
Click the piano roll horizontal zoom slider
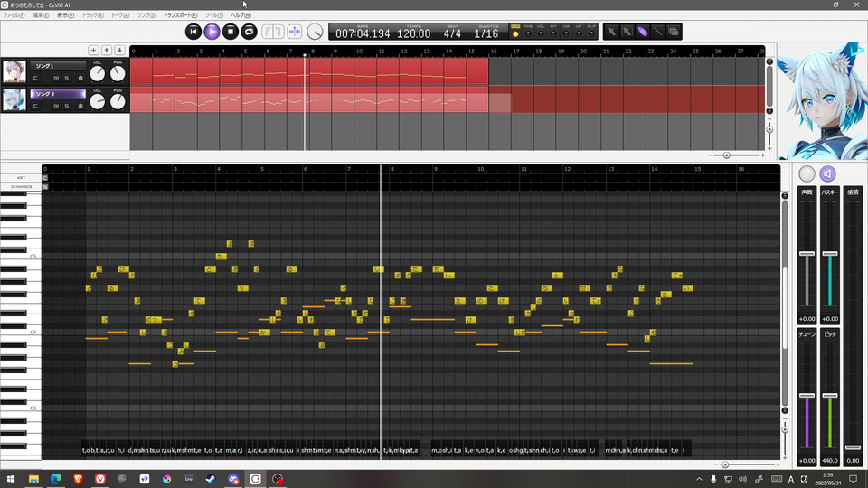point(725,465)
